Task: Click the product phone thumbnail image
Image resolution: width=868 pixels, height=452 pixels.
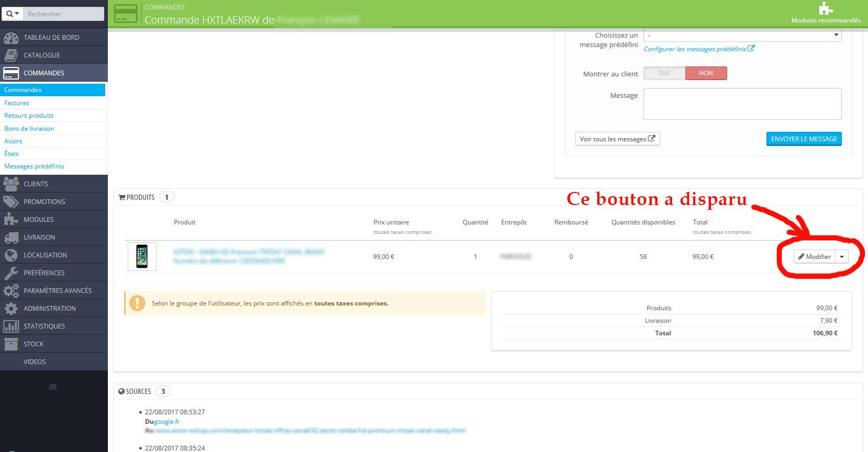Action: pyautogui.click(x=142, y=256)
